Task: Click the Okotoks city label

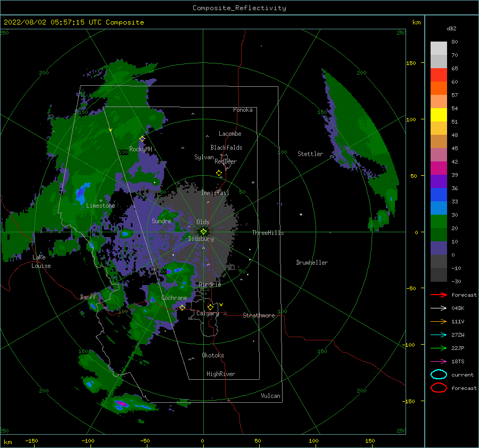Action: point(213,355)
